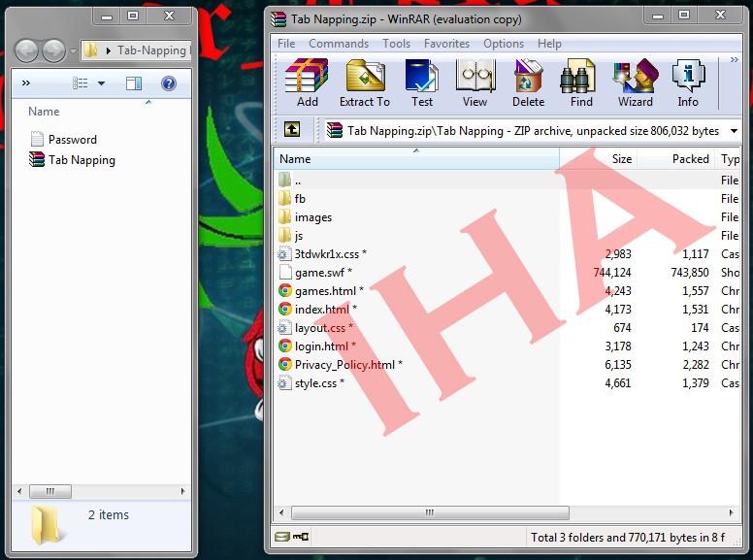Click the Info icon in WinRAR toolbar
The height and width of the screenshot is (560, 753).
(x=688, y=82)
